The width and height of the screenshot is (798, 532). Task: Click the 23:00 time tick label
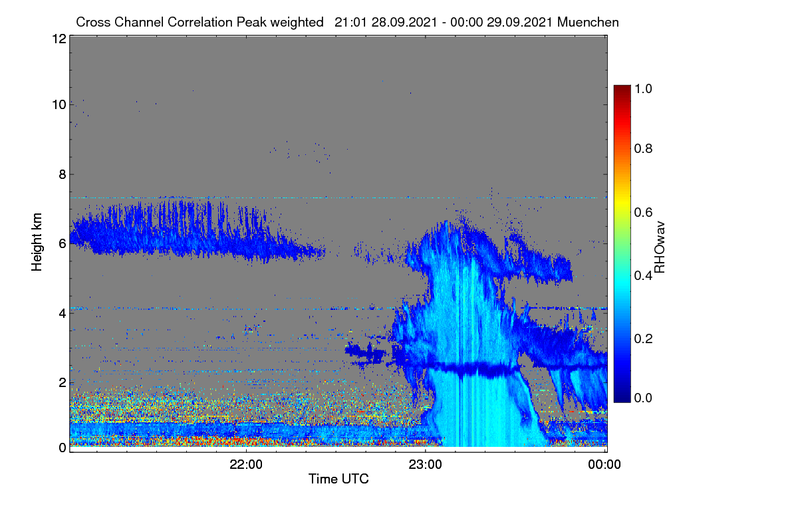point(426,464)
